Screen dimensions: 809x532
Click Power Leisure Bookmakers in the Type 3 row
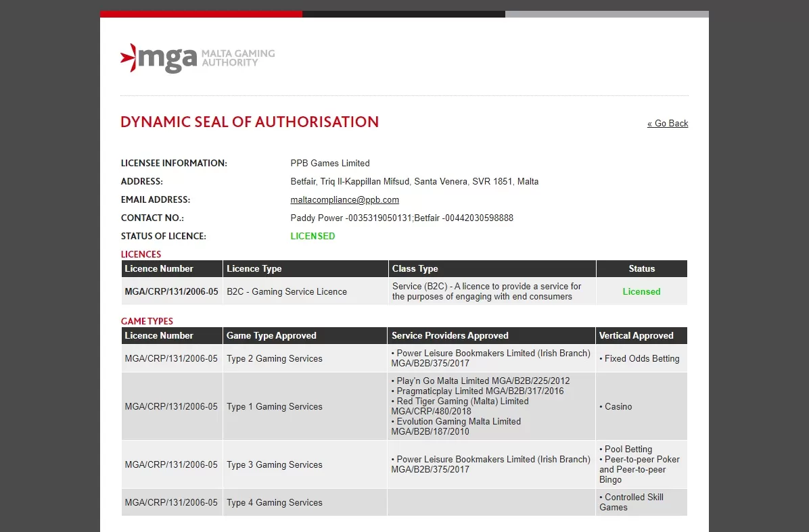(490, 464)
